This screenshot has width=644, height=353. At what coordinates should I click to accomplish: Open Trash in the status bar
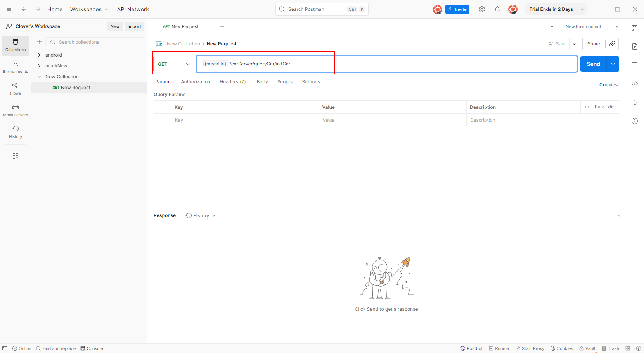[611, 348]
